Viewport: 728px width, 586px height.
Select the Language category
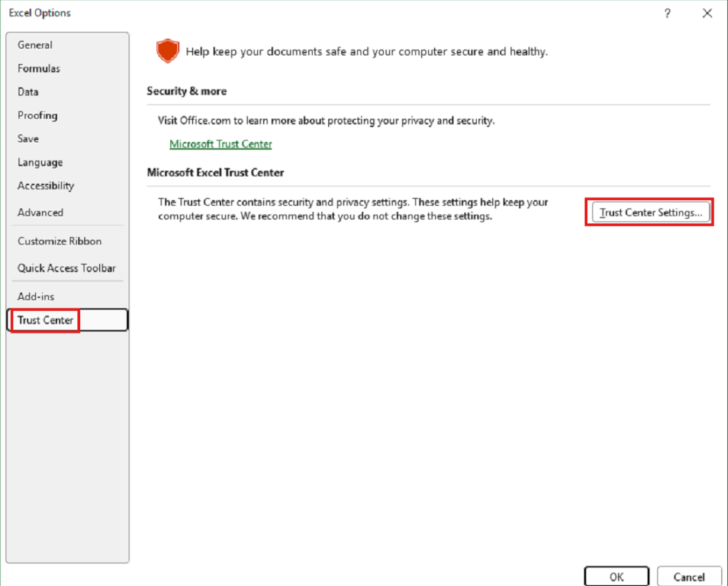(x=67, y=162)
